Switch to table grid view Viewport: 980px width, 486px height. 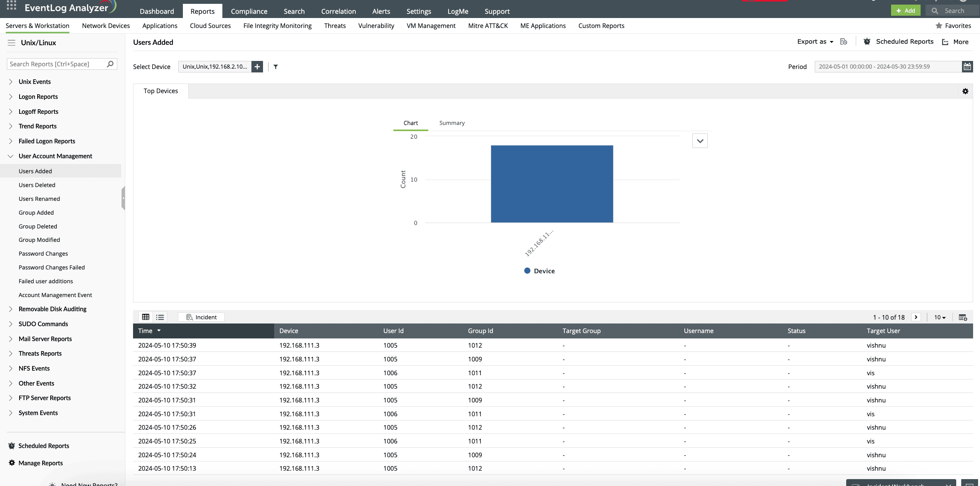coord(146,317)
